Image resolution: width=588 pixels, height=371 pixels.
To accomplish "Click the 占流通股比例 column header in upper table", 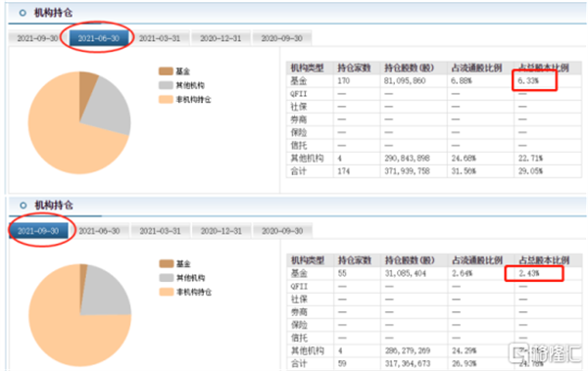I will (x=476, y=68).
